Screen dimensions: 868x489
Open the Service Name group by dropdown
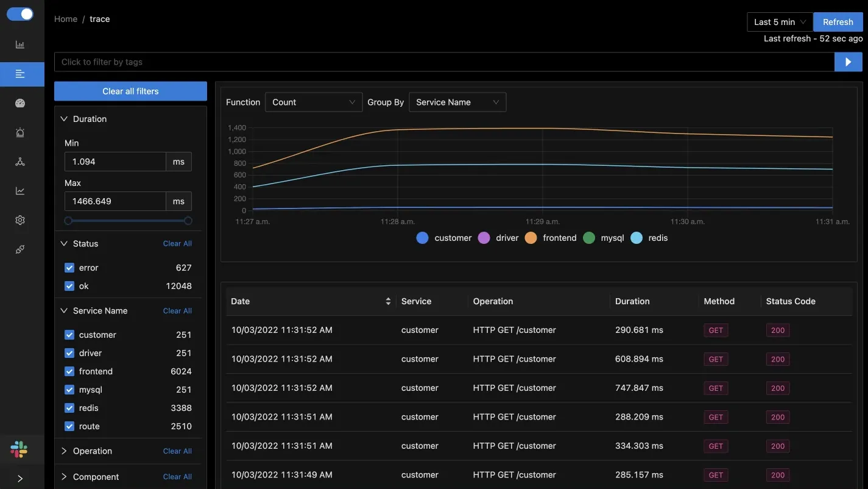[457, 102]
